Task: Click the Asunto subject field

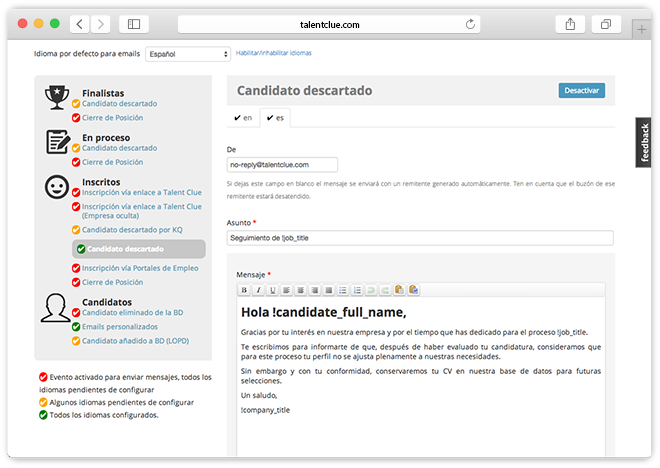Action: pos(420,238)
